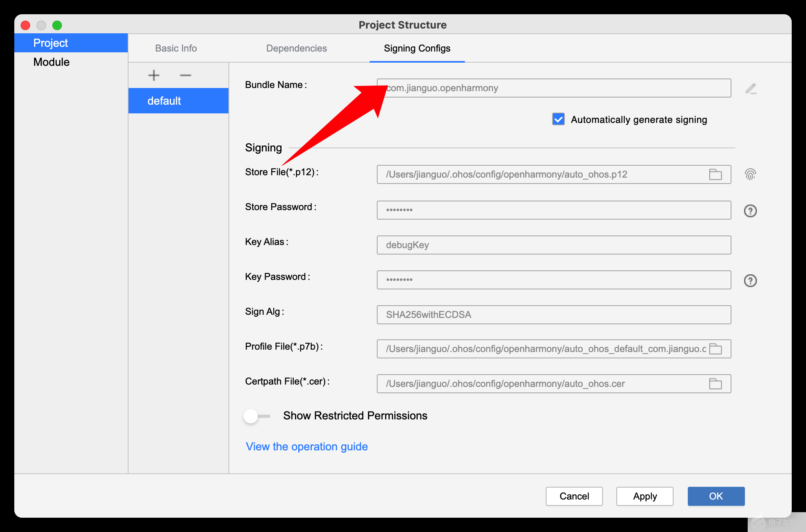Screen dimensions: 806x532
Task: Switch to the Dependencies tab
Action: (x=296, y=48)
